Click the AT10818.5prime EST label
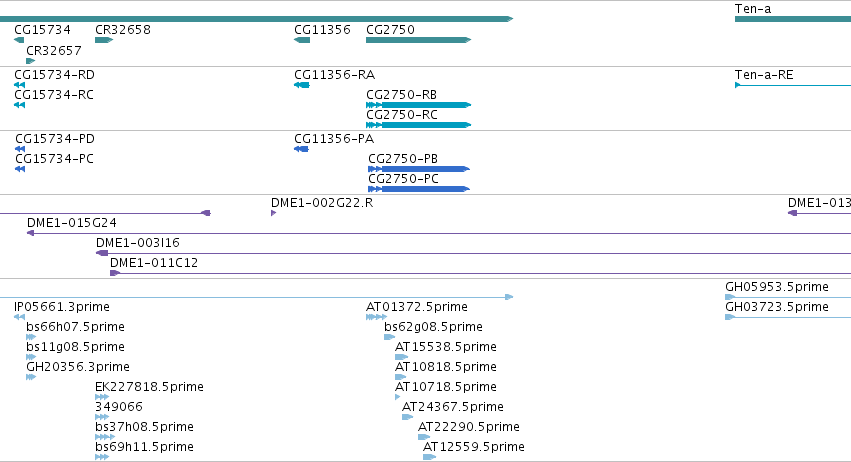 (446, 367)
